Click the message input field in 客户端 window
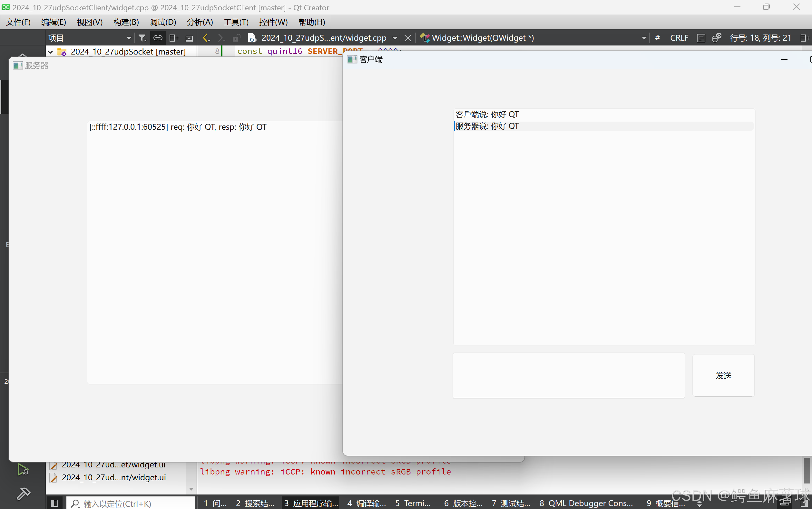The height and width of the screenshot is (509, 812). [569, 375]
